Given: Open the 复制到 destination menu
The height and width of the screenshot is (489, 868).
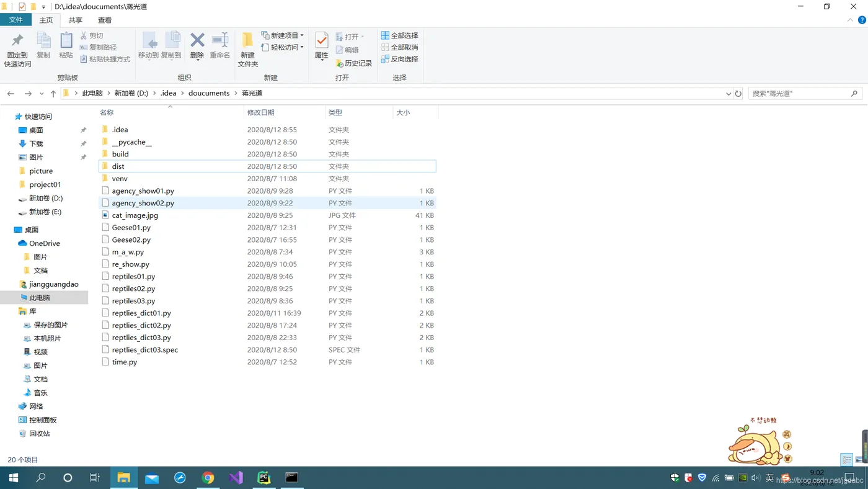Looking at the screenshot, I should point(171,46).
